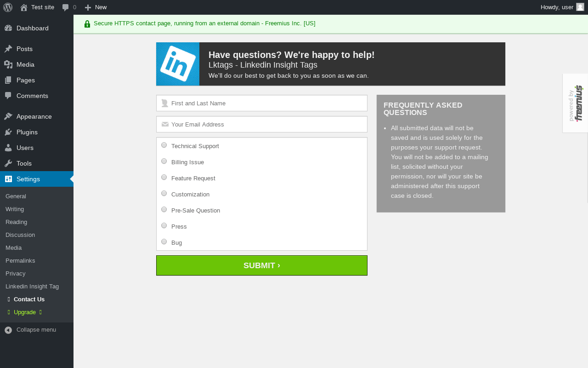Click the Users person icon
This screenshot has height=368, width=588.
[x=8, y=148]
